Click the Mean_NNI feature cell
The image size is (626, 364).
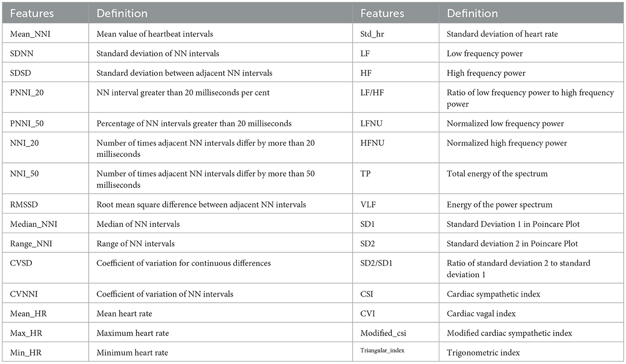pos(31,34)
